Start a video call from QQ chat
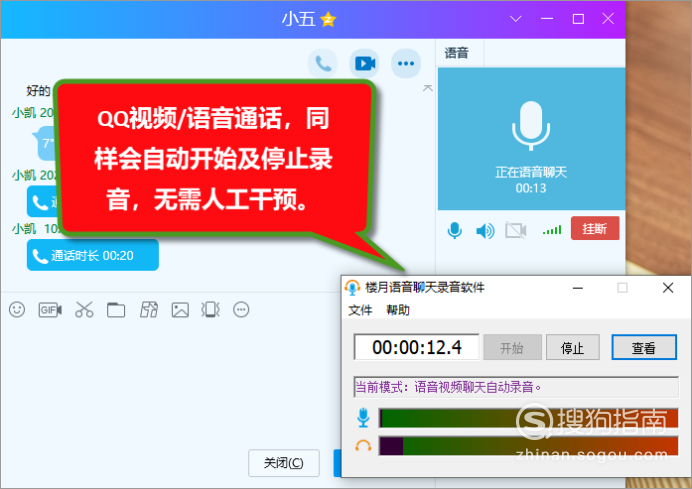 click(x=365, y=64)
